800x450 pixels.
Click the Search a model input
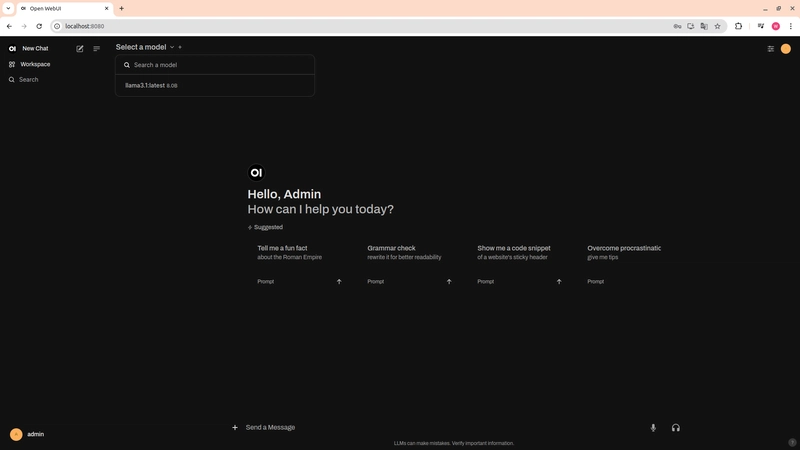coord(215,65)
